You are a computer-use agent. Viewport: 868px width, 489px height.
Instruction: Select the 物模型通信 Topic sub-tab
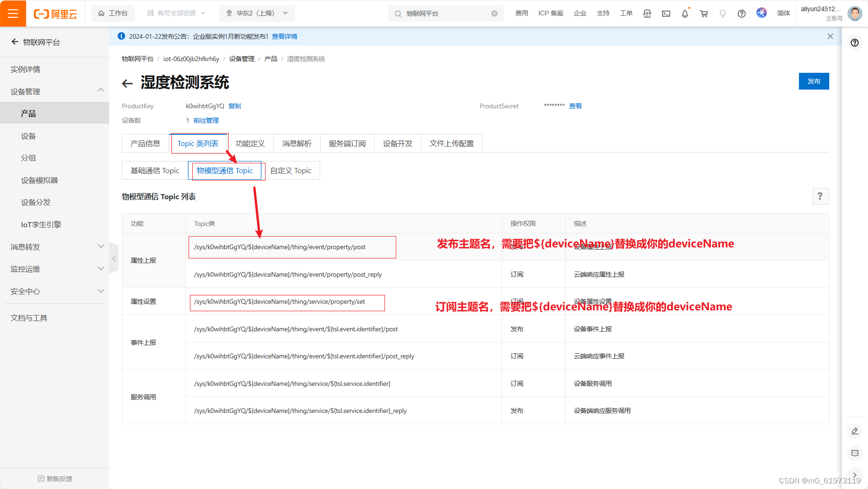click(225, 170)
